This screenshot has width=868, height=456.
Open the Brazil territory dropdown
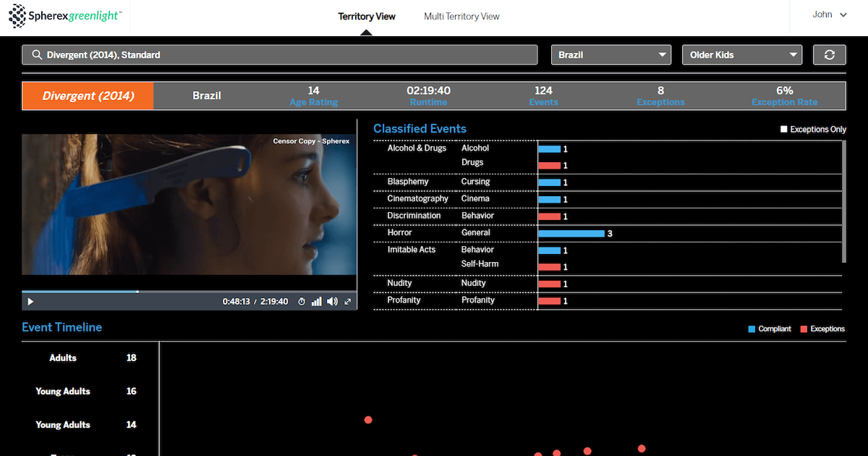pyautogui.click(x=612, y=55)
